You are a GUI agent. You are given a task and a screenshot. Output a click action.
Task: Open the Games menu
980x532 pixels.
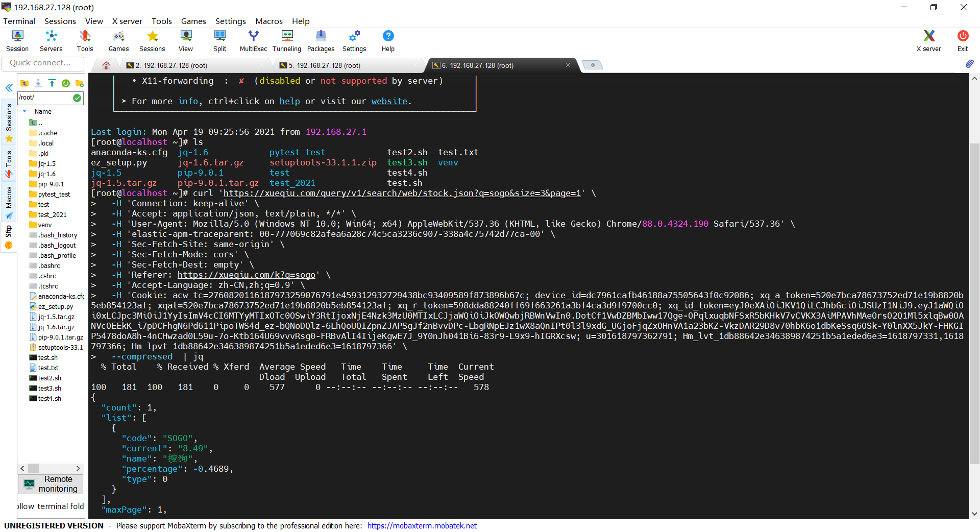click(193, 21)
